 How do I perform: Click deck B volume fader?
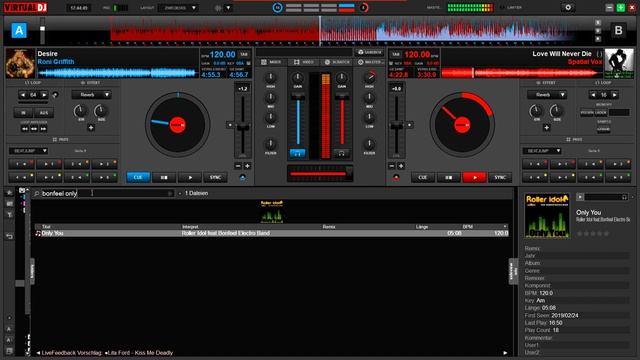(x=342, y=97)
